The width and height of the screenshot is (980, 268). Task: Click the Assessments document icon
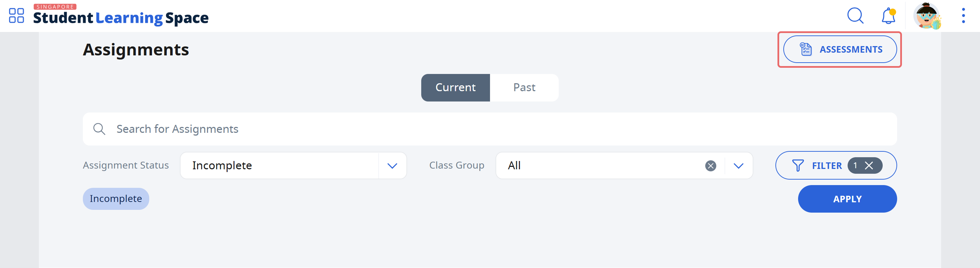coord(805,50)
